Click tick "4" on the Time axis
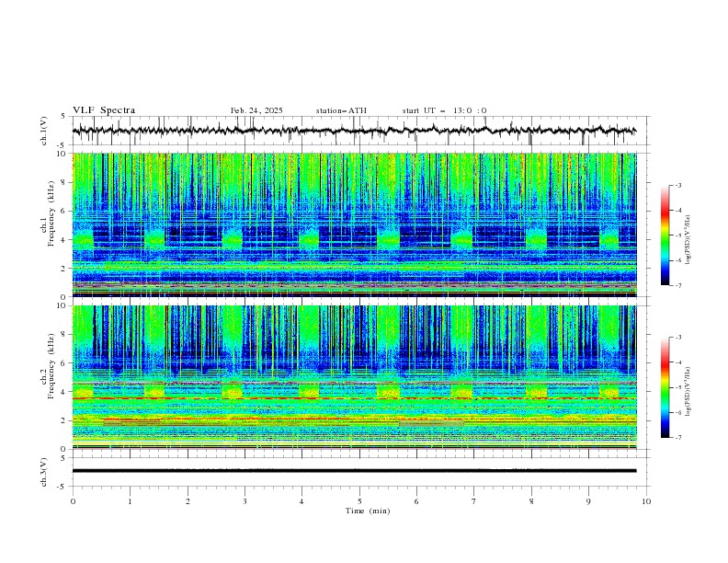 pos(301,501)
